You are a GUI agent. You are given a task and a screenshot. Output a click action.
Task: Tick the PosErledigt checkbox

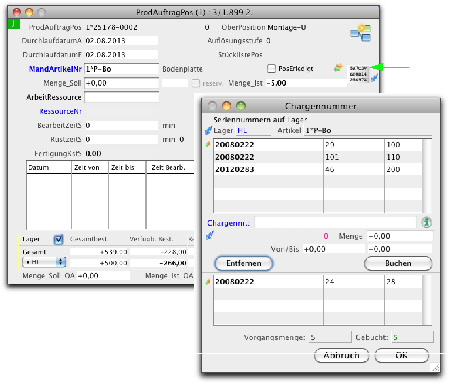[x=271, y=69]
